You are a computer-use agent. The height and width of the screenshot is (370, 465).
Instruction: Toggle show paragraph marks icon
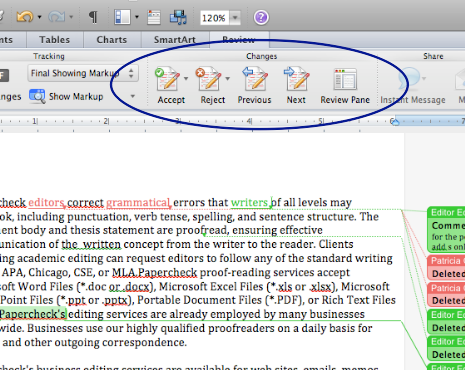click(93, 17)
